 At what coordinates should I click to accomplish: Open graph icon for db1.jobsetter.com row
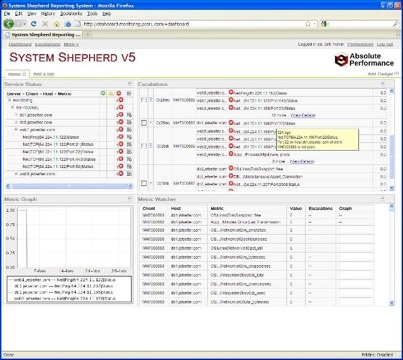(129, 115)
